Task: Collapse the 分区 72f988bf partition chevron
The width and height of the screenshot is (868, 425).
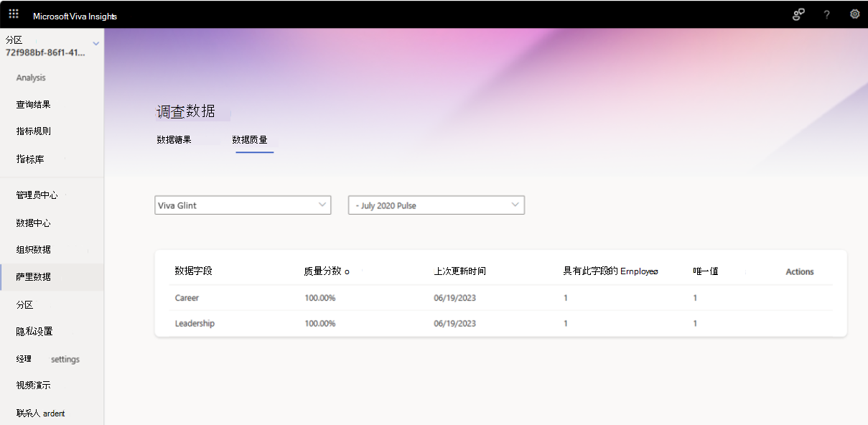Action: point(95,43)
